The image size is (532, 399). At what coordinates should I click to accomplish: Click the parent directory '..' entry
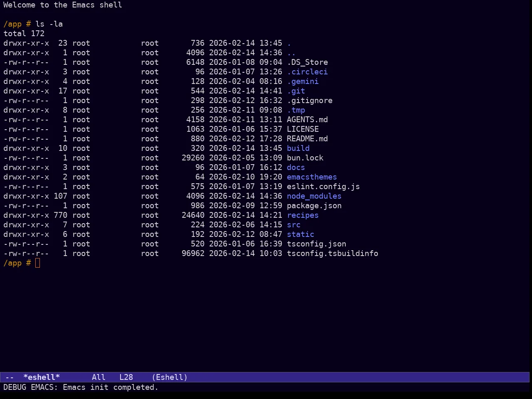(291, 53)
